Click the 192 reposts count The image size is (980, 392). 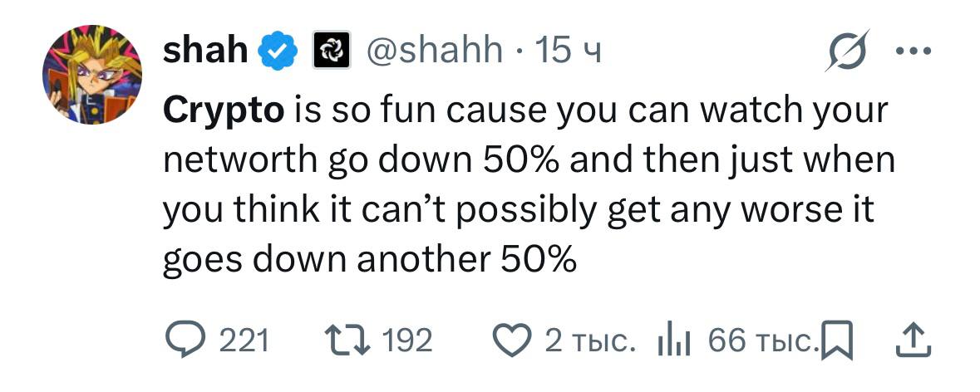coord(407,340)
